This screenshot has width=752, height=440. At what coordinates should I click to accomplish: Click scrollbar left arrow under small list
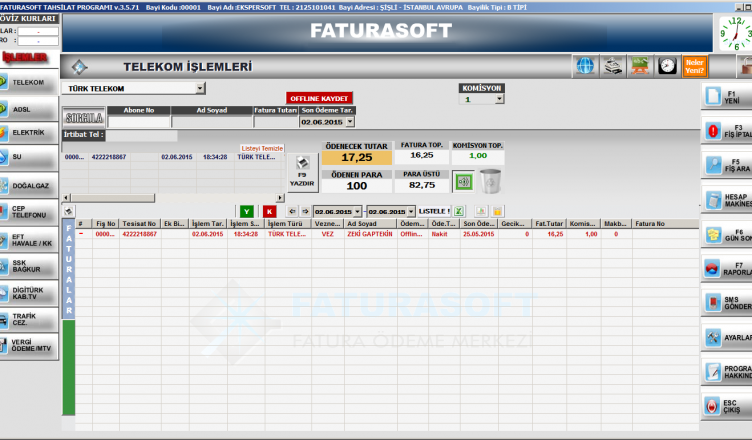click(x=66, y=198)
